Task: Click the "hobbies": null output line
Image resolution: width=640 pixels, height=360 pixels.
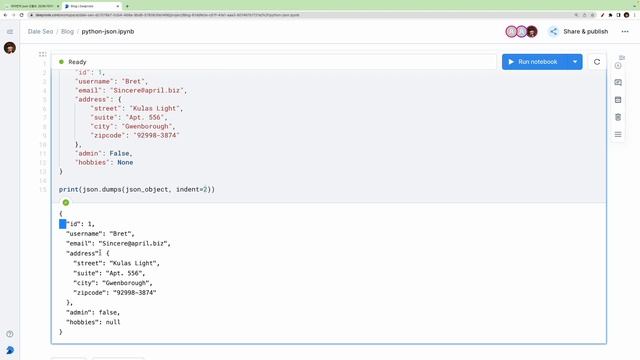Action: (93, 322)
